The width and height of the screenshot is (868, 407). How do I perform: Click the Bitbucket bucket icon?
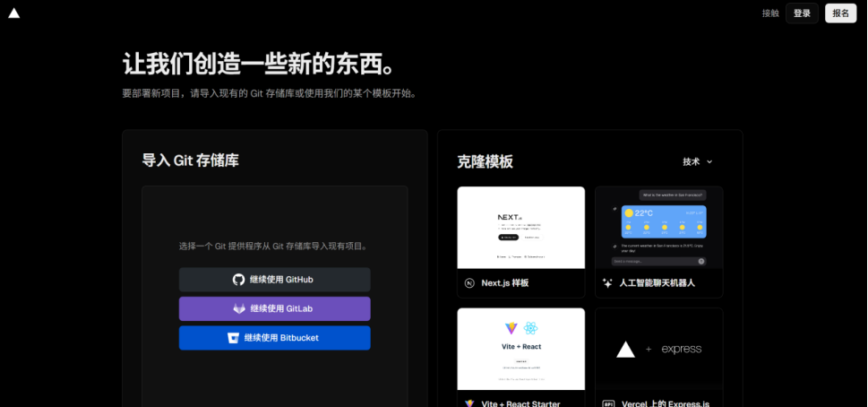[x=233, y=338]
